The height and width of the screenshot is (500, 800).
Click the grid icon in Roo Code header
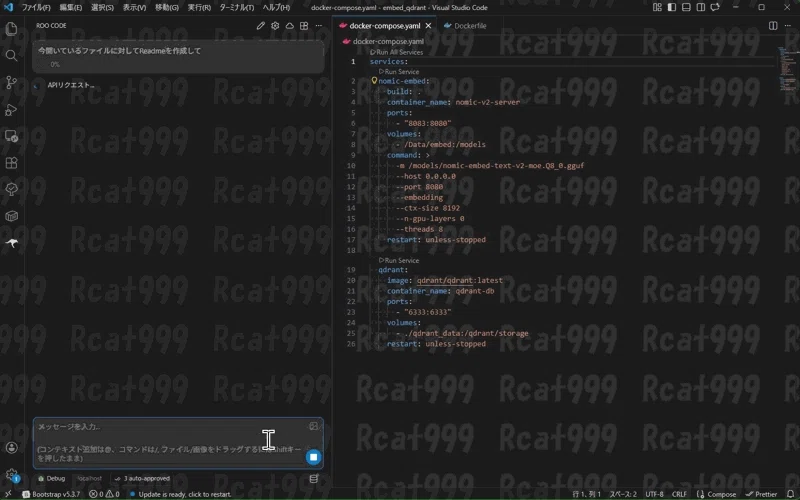point(304,26)
